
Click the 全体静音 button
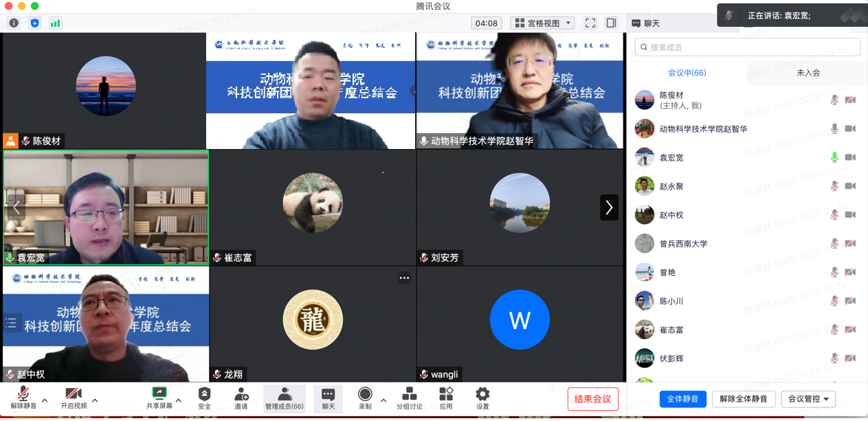point(682,399)
